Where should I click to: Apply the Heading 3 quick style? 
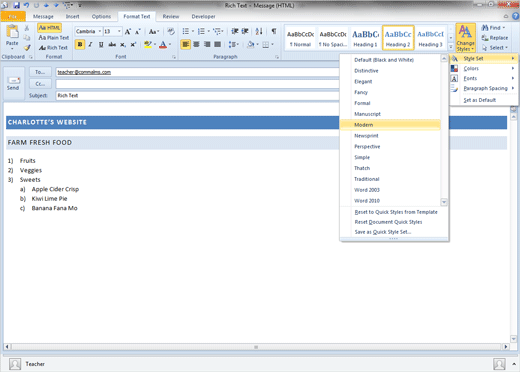click(x=430, y=38)
